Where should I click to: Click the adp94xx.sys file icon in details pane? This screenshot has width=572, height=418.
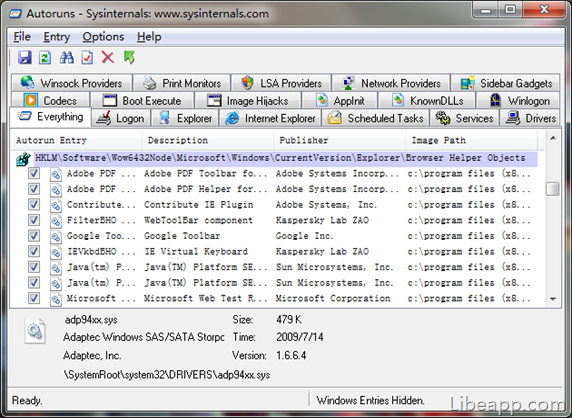(35, 331)
